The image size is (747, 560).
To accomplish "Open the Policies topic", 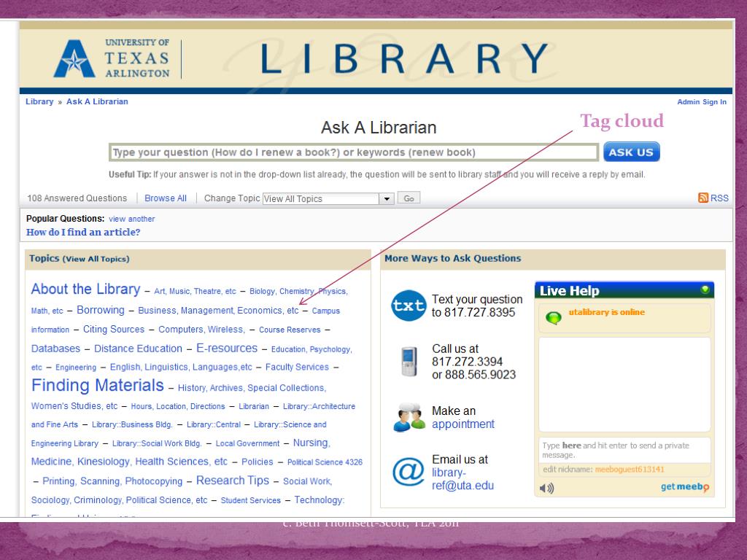I will 258,462.
